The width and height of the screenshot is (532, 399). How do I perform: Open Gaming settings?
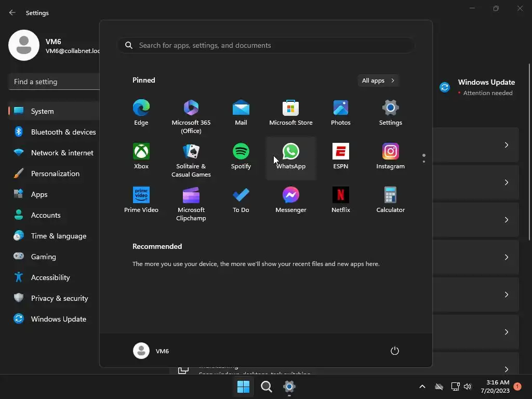[x=54, y=257]
